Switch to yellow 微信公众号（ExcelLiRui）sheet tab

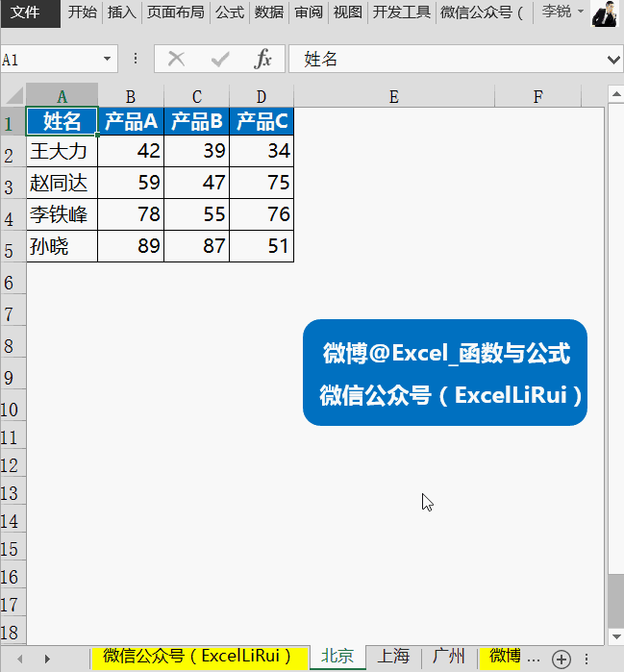[200, 658]
